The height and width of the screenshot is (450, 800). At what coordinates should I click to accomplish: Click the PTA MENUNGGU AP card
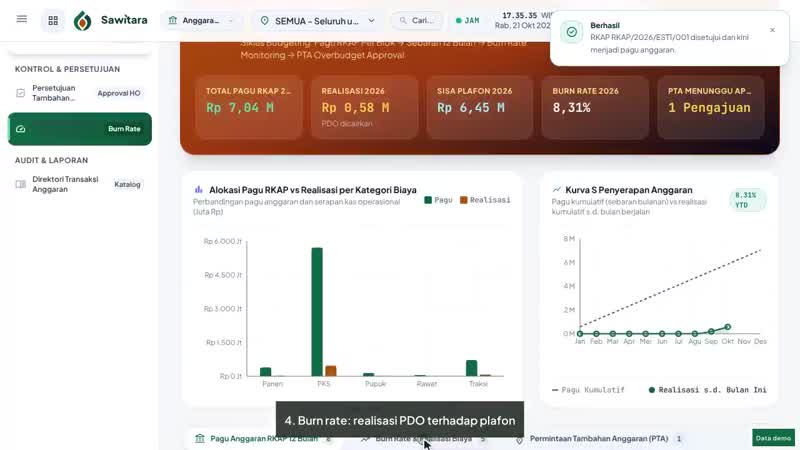click(711, 107)
